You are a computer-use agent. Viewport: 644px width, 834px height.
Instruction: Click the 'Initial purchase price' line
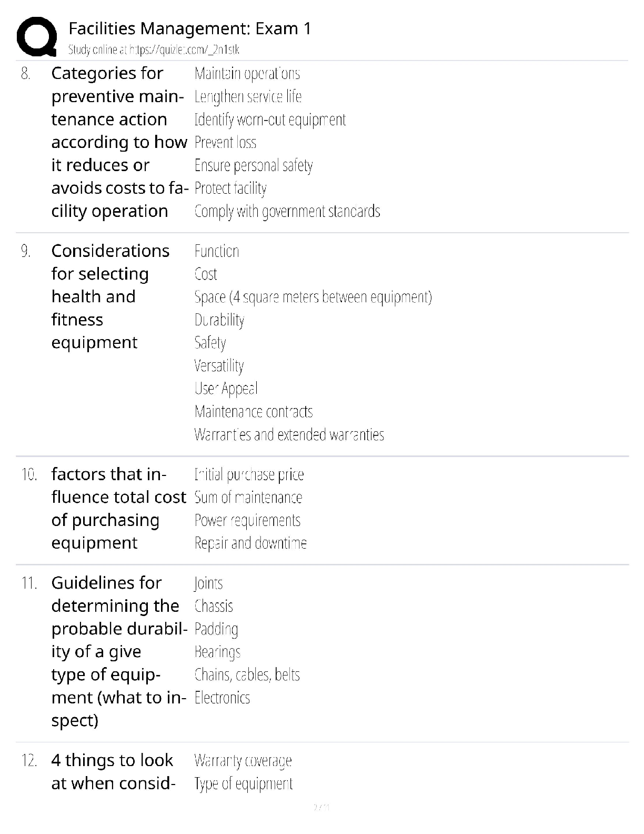(x=249, y=475)
